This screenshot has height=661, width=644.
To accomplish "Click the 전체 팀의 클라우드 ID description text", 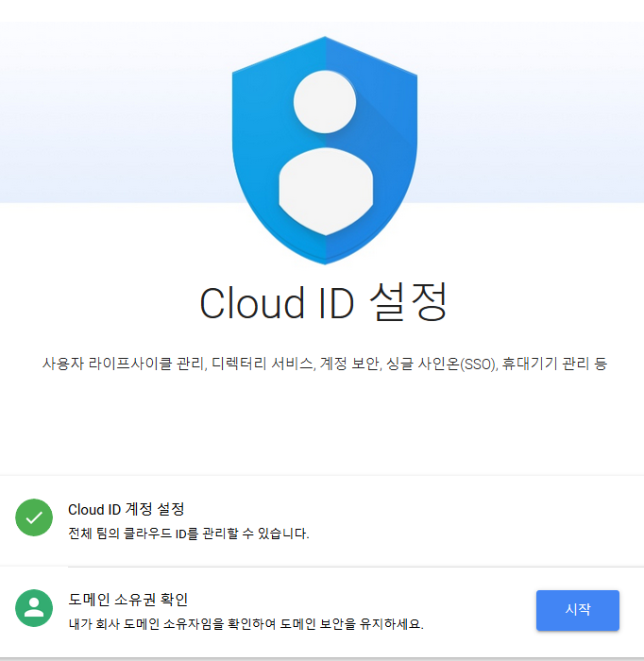I will pyautogui.click(x=189, y=534).
